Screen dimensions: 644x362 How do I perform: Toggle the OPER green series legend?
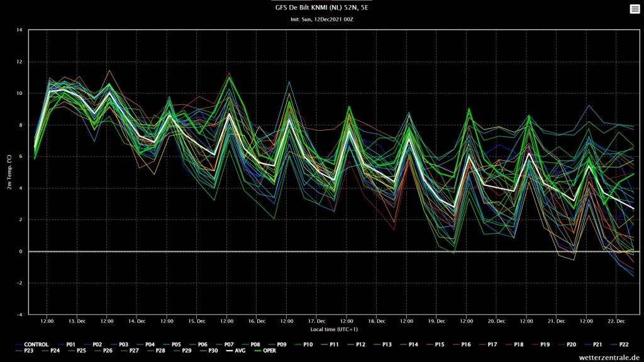(265, 351)
